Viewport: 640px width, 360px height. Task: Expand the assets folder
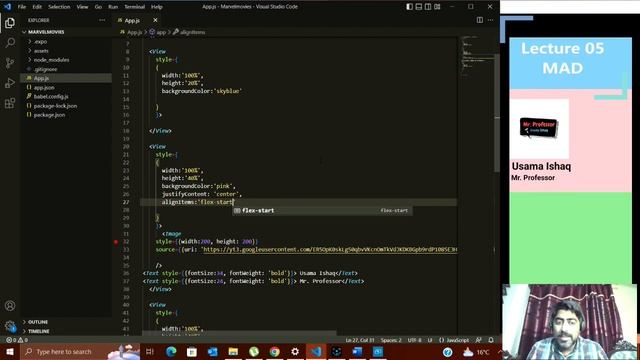pyautogui.click(x=66, y=51)
